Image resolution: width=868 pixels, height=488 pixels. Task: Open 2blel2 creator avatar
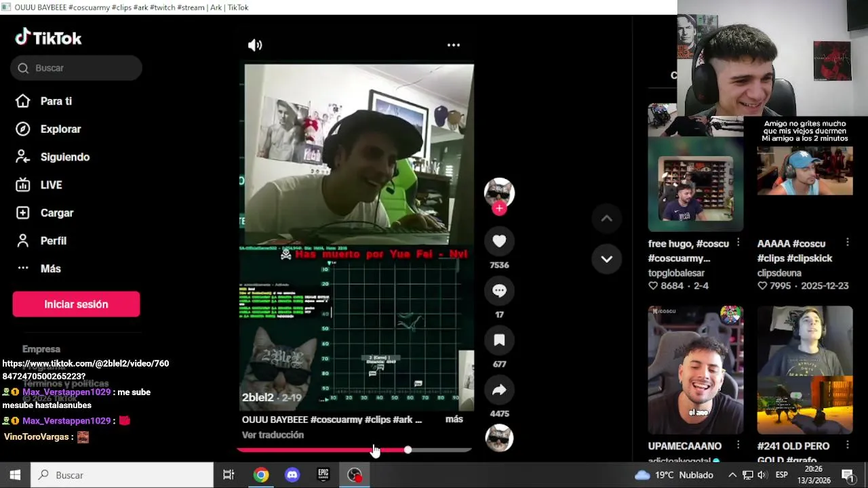[x=499, y=192]
